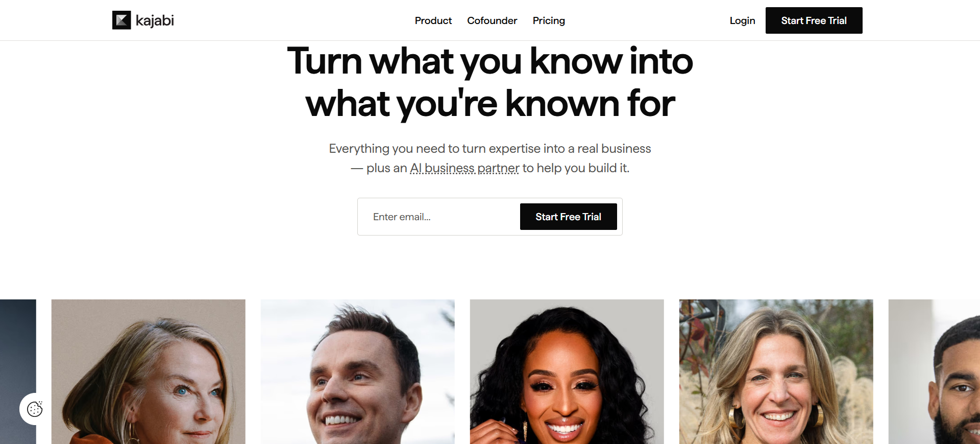Select the partially visible dark photo at left edge

(x=18, y=371)
